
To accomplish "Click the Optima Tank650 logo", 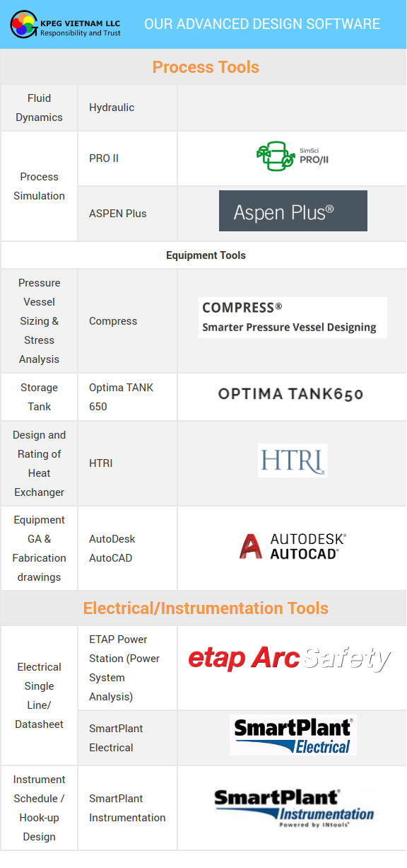I will tap(290, 394).
